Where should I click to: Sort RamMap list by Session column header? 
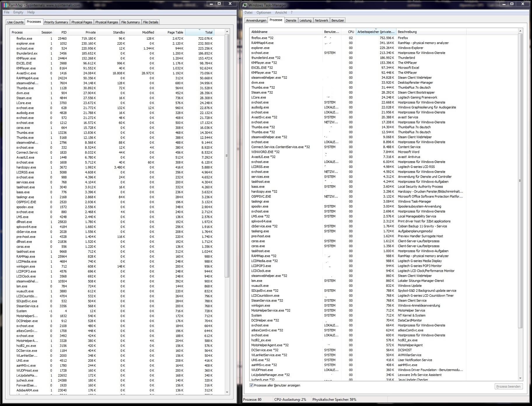pyautogui.click(x=46, y=32)
